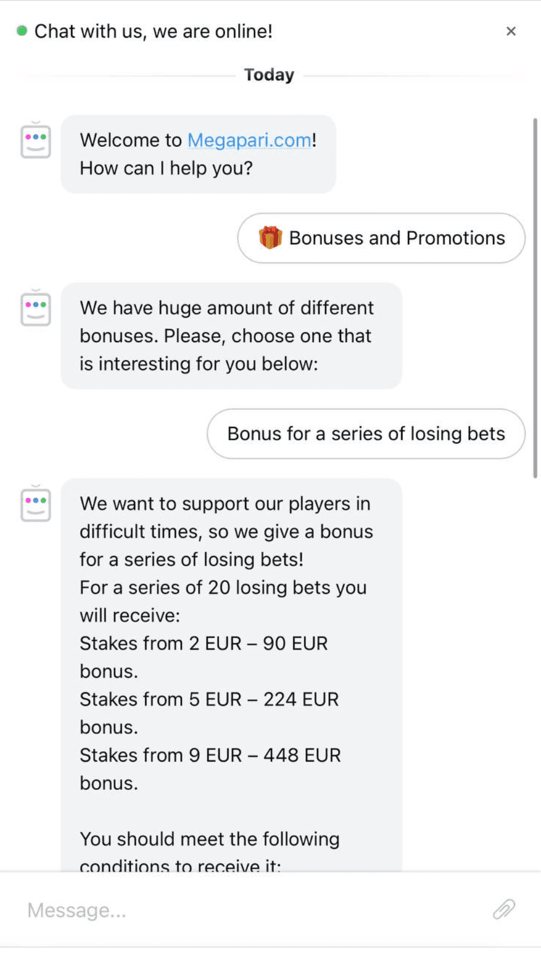This screenshot has height=980, width=541.
Task: Choose 'Bonus for a series of losing bets'
Action: 366,434
